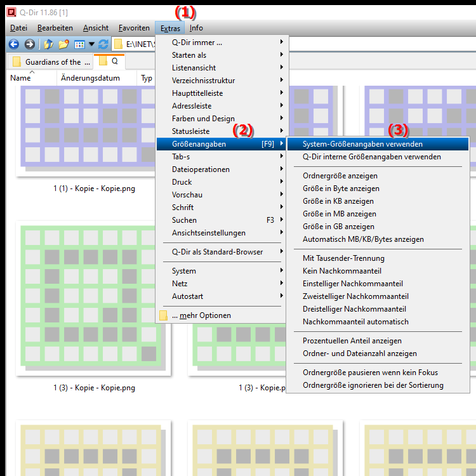Open the Autostart submenu
The image size is (476, 476).
click(221, 296)
